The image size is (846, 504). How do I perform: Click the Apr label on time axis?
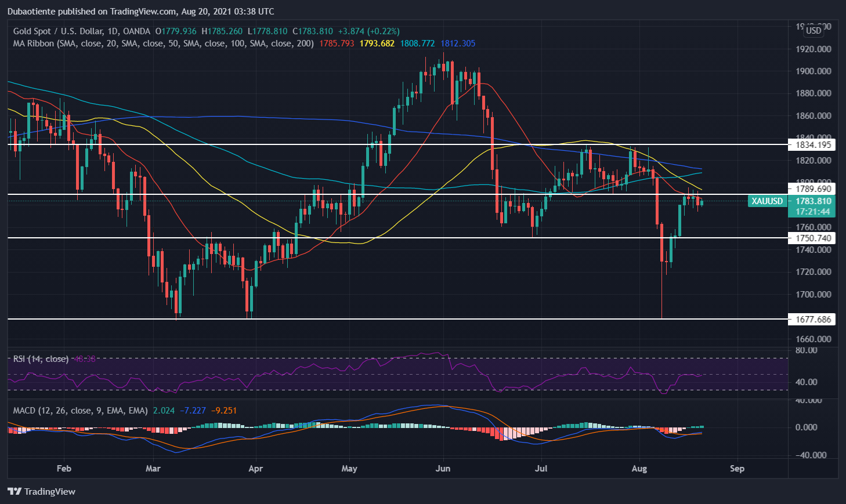[x=255, y=469]
